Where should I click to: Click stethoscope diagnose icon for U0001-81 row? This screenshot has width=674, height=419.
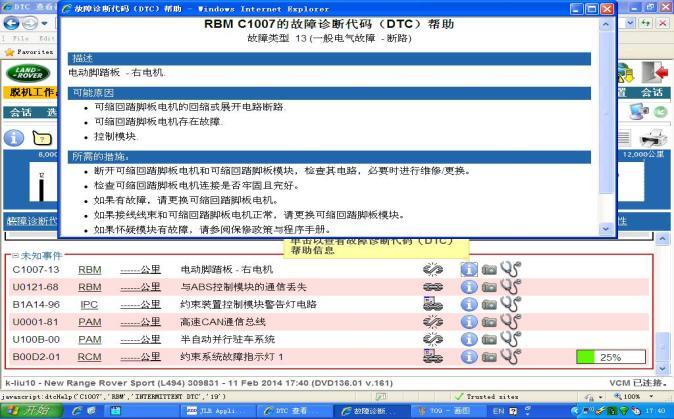(510, 321)
